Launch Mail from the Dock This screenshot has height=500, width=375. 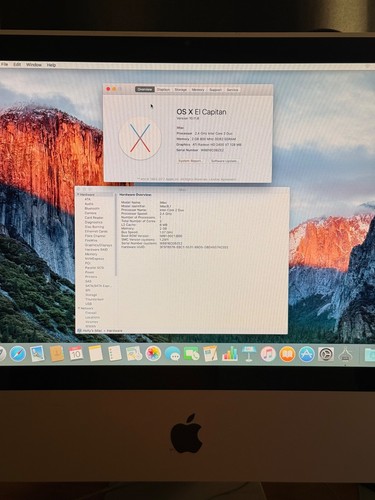pyautogui.click(x=37, y=354)
